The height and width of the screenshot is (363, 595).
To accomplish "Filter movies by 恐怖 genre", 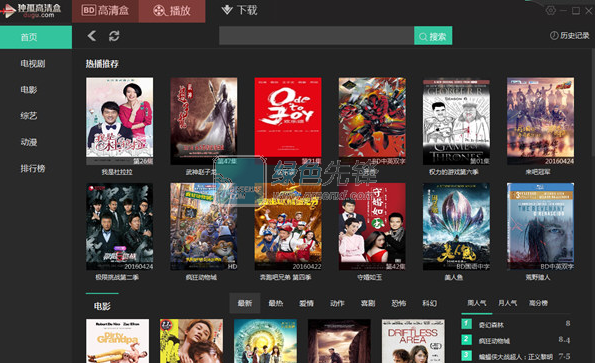I will coord(399,303).
